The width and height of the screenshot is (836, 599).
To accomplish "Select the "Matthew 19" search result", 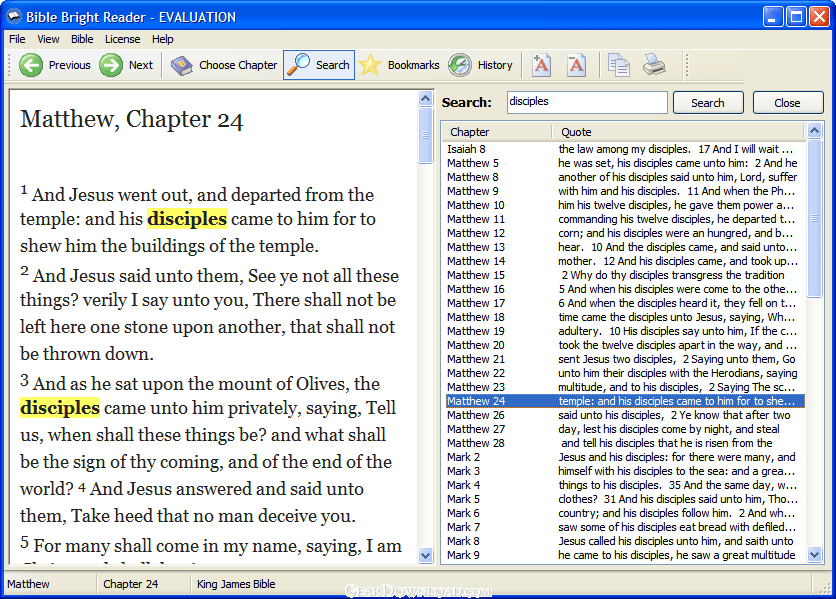I will click(625, 331).
